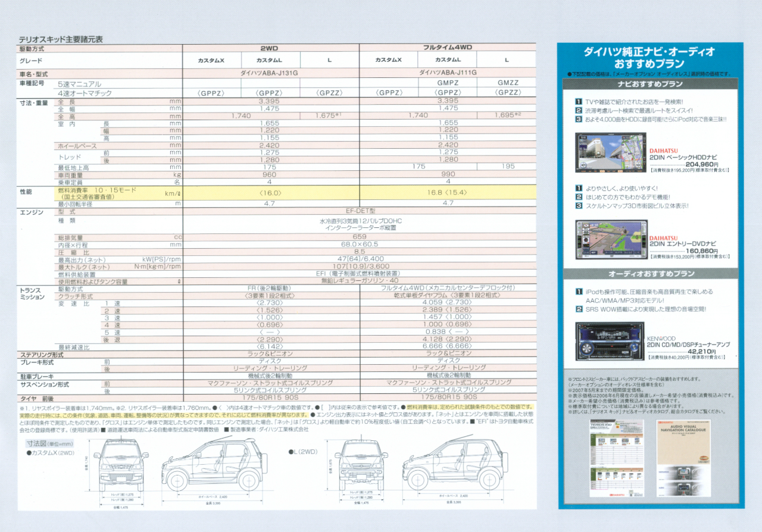Select the 160,860円 price
762x532 pixels.
coord(701,251)
